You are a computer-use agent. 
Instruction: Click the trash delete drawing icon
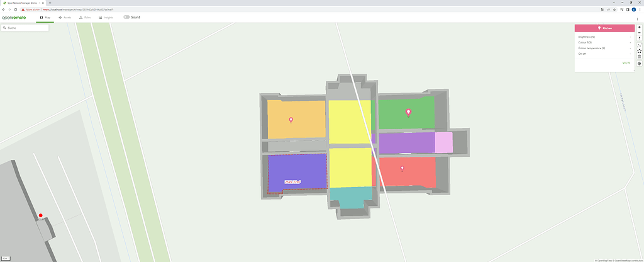[x=639, y=57]
